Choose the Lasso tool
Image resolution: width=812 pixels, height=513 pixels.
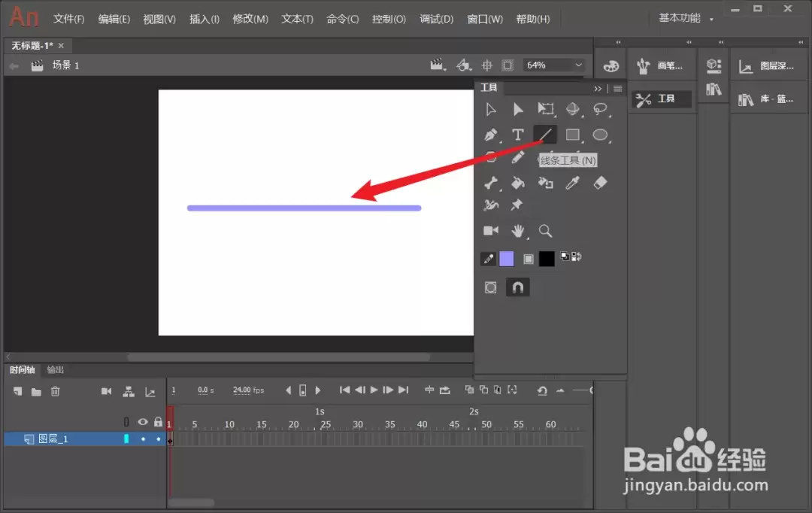coord(600,109)
